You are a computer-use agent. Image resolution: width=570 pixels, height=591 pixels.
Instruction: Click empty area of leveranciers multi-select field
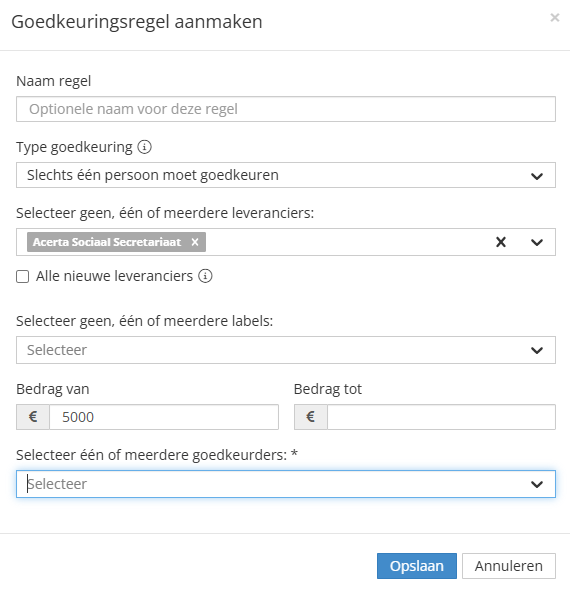tap(347, 242)
